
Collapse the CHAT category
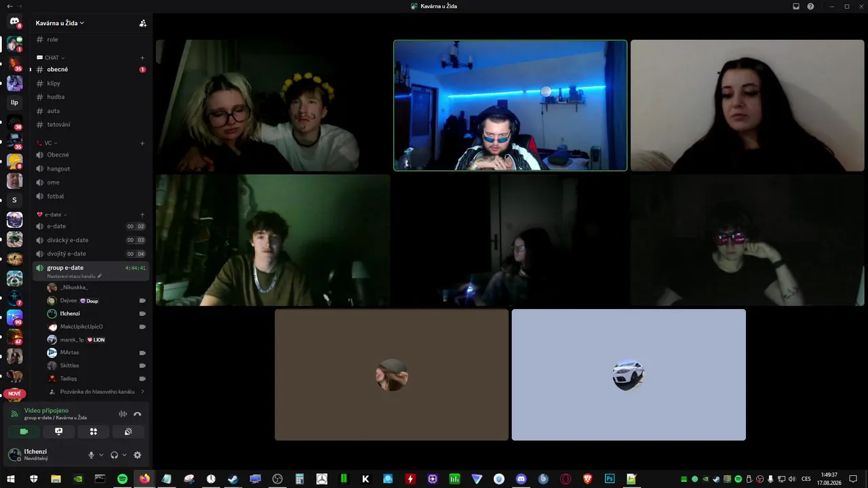[52, 58]
